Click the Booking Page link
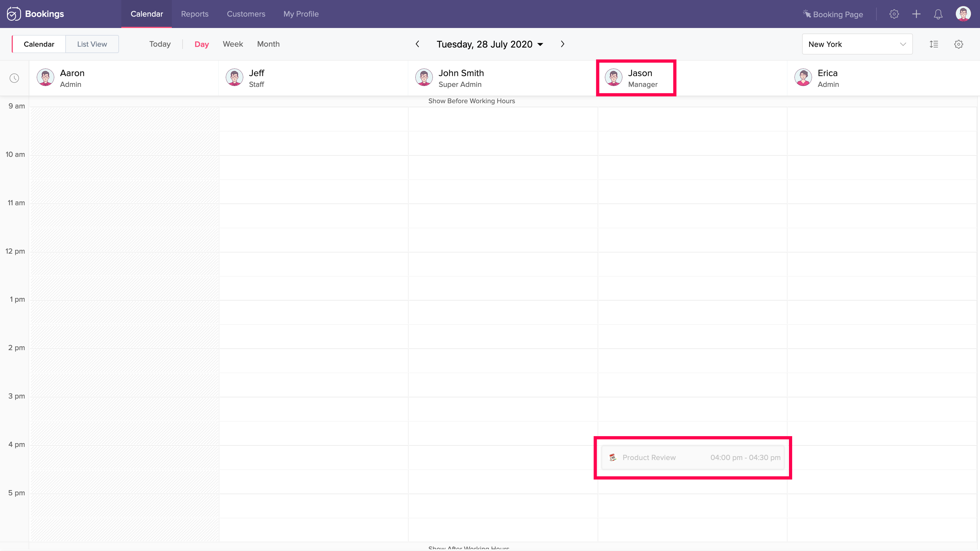Image resolution: width=980 pixels, height=551 pixels. (x=833, y=15)
